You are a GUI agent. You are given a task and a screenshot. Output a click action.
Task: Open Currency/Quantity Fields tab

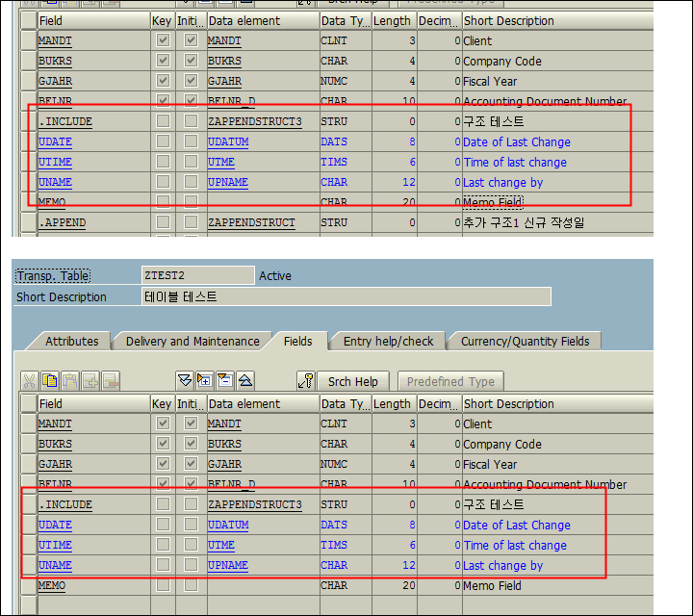526,341
